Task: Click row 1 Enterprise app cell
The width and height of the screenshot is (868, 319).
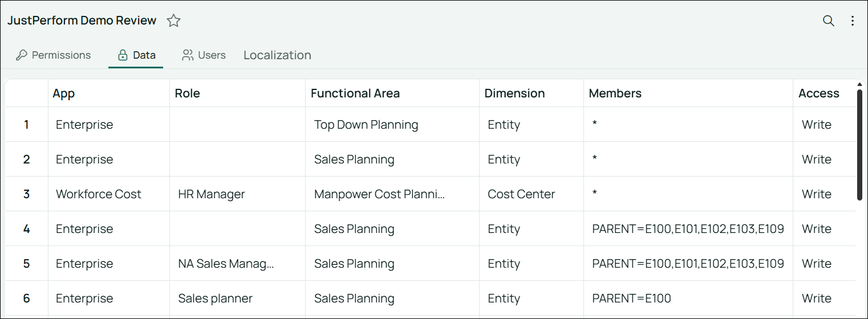Action: (x=108, y=124)
